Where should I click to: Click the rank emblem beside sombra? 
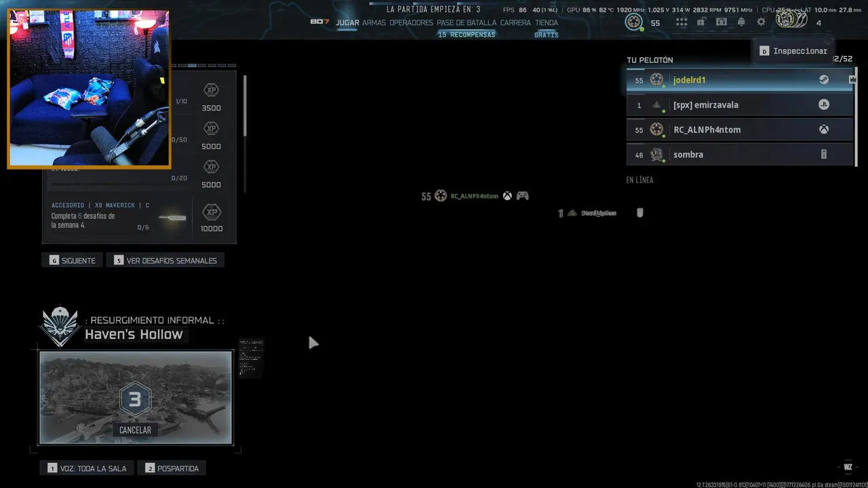pos(656,155)
